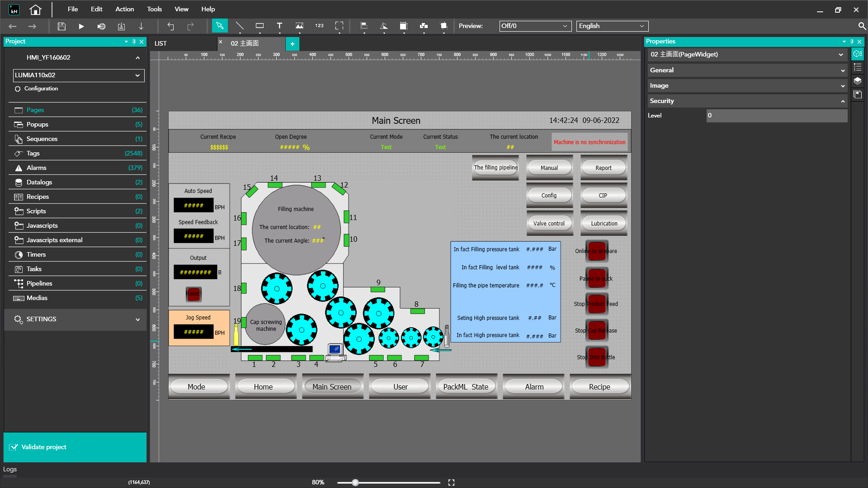Click the Security Level input field
This screenshot has height=488, width=868.
pyautogui.click(x=776, y=116)
